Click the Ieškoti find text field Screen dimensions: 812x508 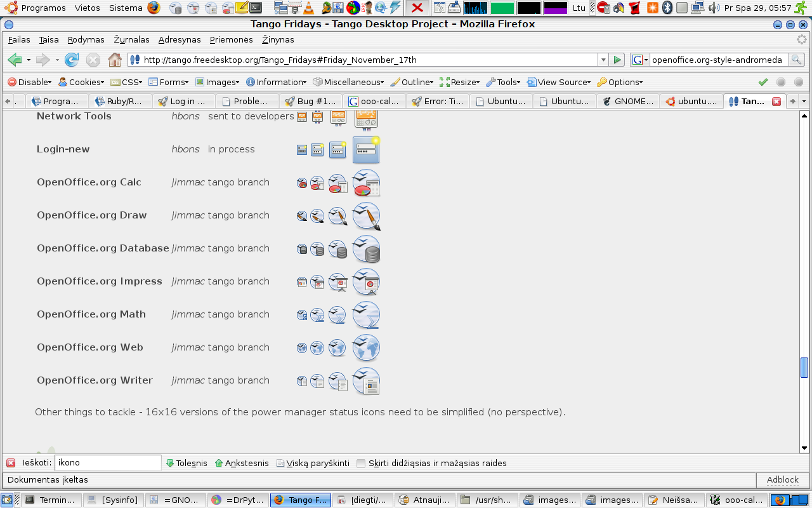[108, 463]
